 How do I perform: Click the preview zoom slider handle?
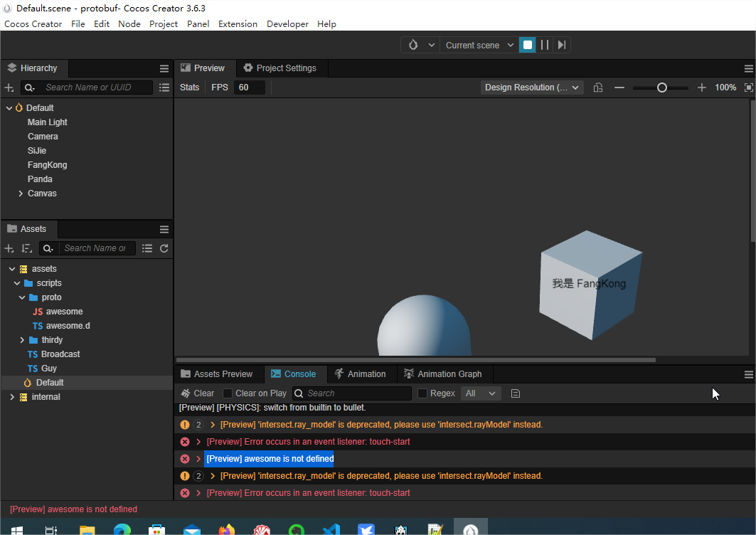(661, 88)
